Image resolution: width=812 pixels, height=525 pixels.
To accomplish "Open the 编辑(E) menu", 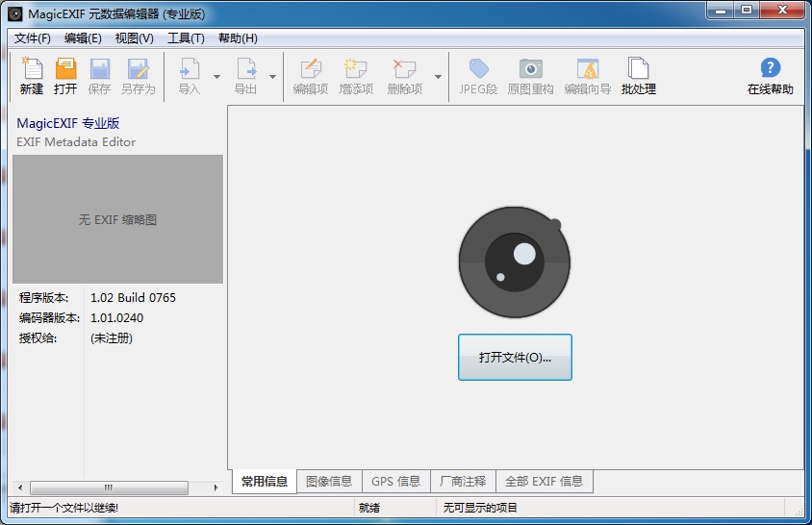I will [83, 38].
